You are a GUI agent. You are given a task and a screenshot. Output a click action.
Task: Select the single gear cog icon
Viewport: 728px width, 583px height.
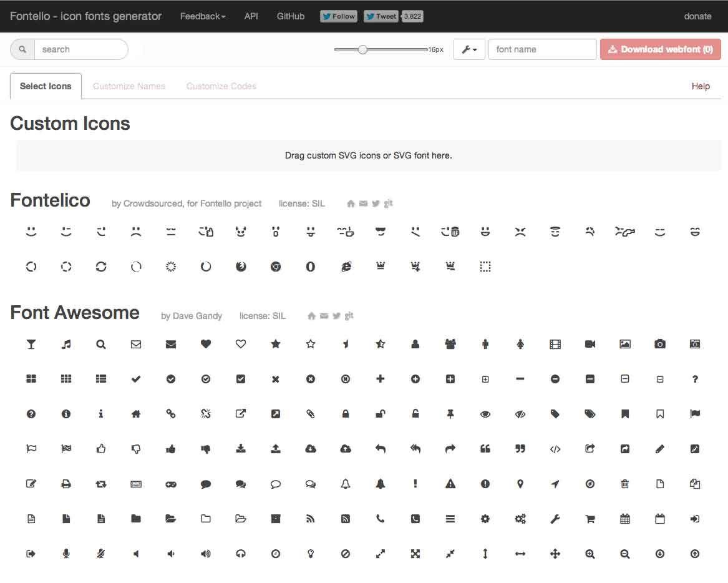click(485, 519)
